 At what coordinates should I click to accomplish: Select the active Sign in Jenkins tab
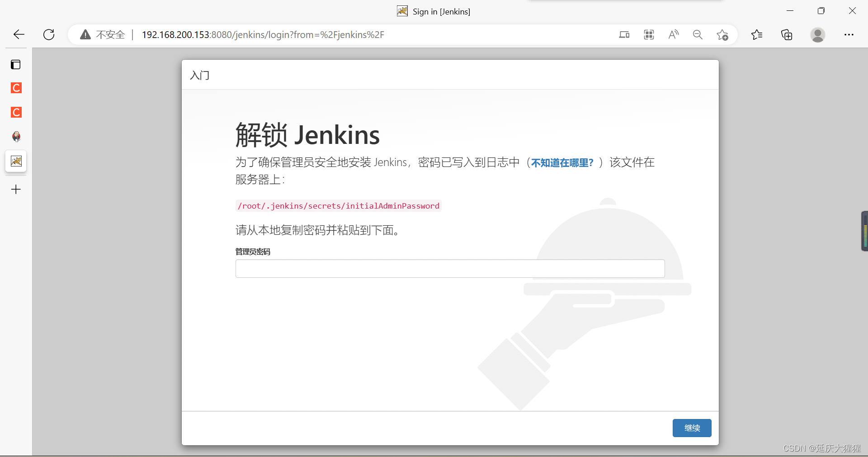tap(16, 161)
